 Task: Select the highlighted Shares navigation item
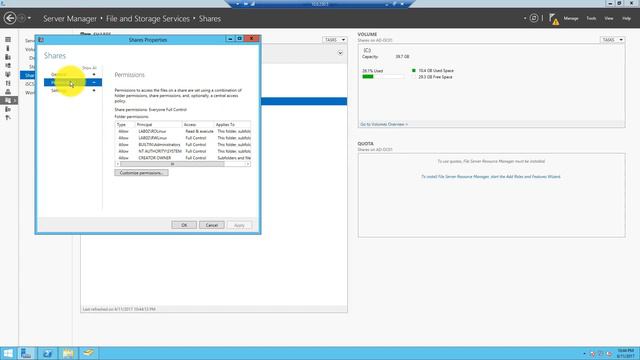tap(28, 75)
